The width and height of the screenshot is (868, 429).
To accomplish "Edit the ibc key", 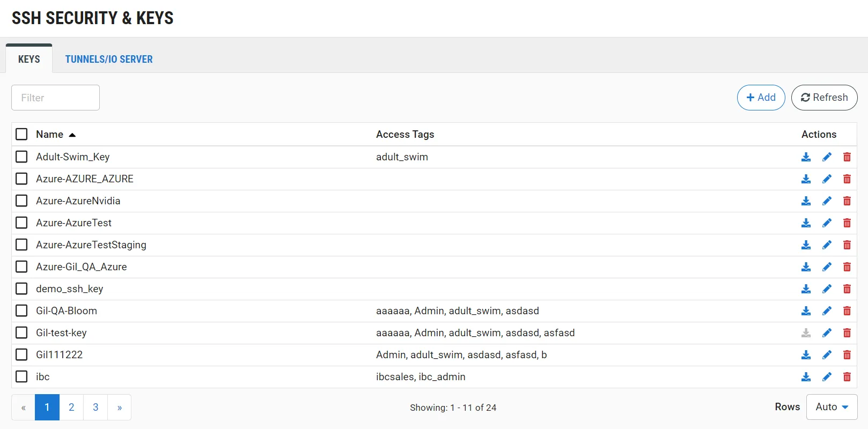I will point(827,377).
